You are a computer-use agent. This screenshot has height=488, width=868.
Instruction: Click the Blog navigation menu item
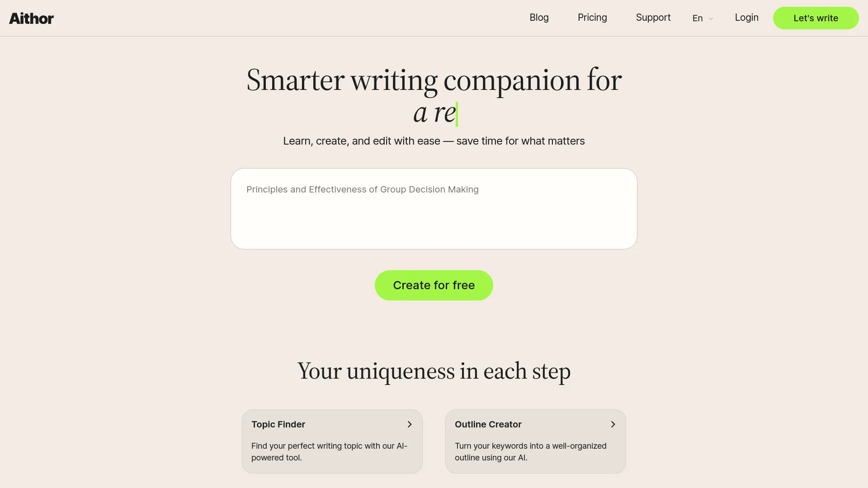pos(539,18)
